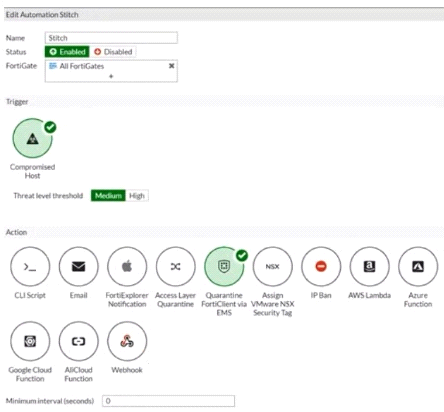Choose the Email action icon
The height and width of the screenshot is (412, 444).
(79, 267)
